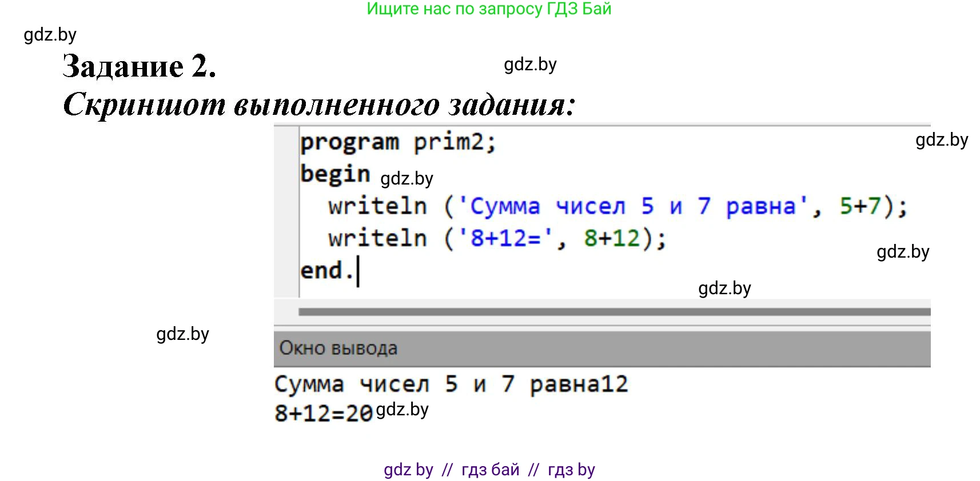Click the gdz.by watermark at the top-left corner
Image resolution: width=980 pixels, height=481 pixels.
[x=50, y=35]
